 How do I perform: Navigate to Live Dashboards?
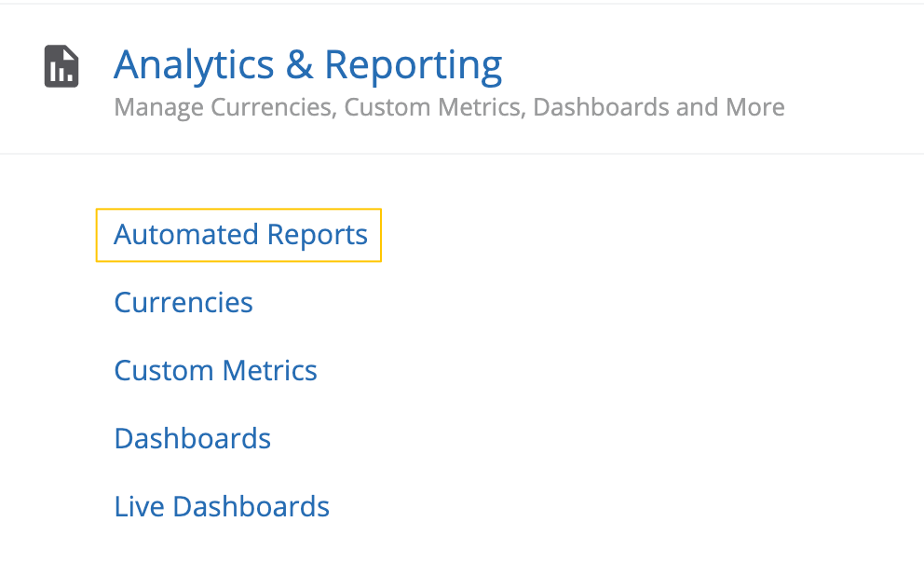click(222, 507)
